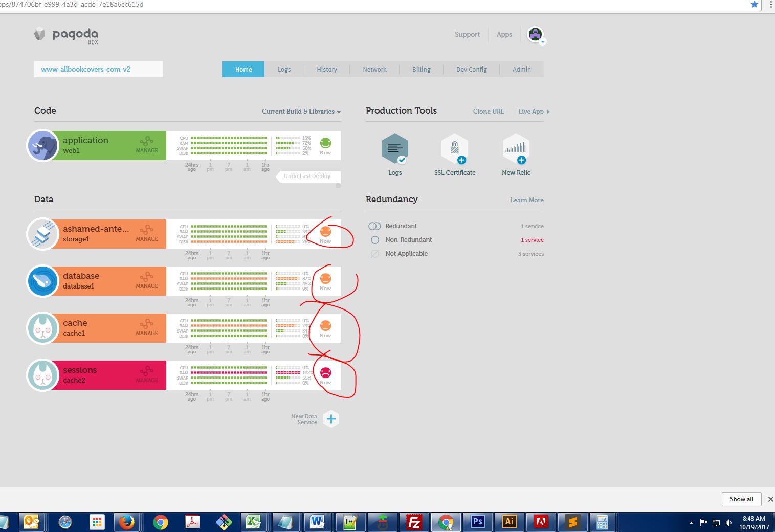
Task: Click Learn More about Redundancy
Action: tap(527, 200)
